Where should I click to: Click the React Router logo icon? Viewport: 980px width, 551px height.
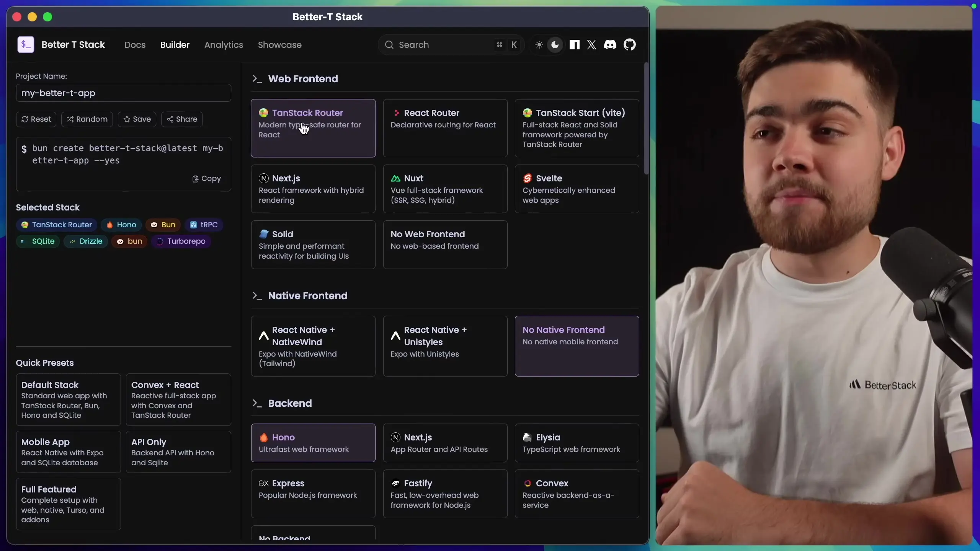[x=396, y=113]
